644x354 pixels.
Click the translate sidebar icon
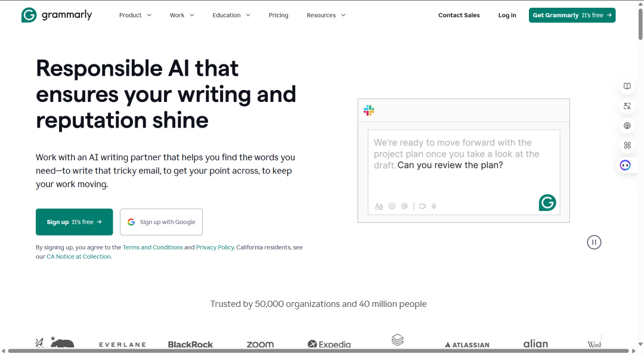(627, 106)
